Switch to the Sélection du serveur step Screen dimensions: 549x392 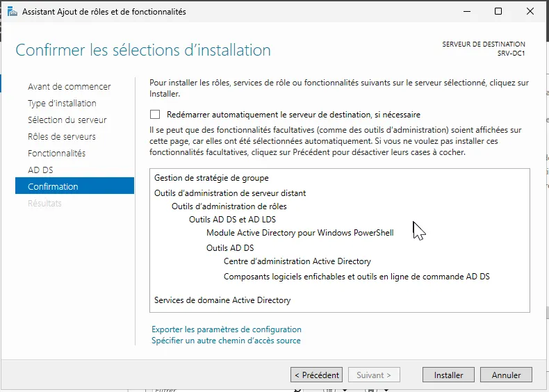[67, 120]
